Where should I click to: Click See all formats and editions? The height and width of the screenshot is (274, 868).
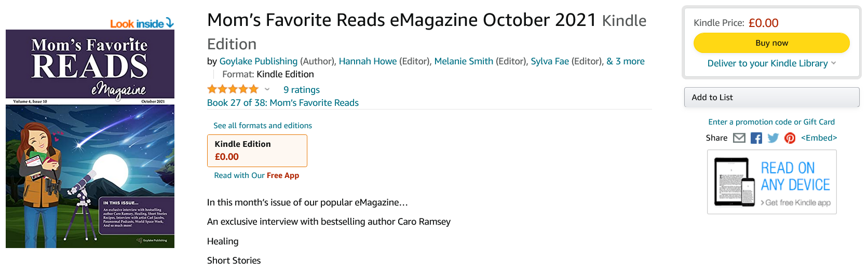[x=262, y=126]
